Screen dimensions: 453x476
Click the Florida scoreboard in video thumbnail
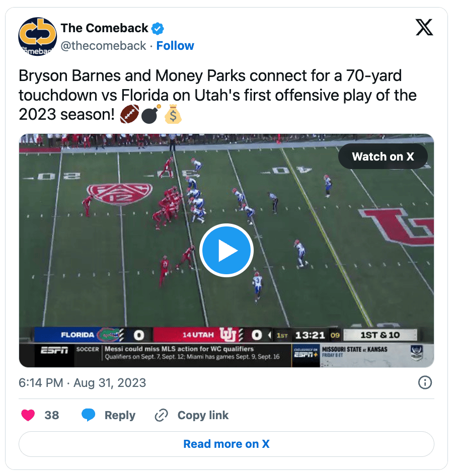coord(92,335)
